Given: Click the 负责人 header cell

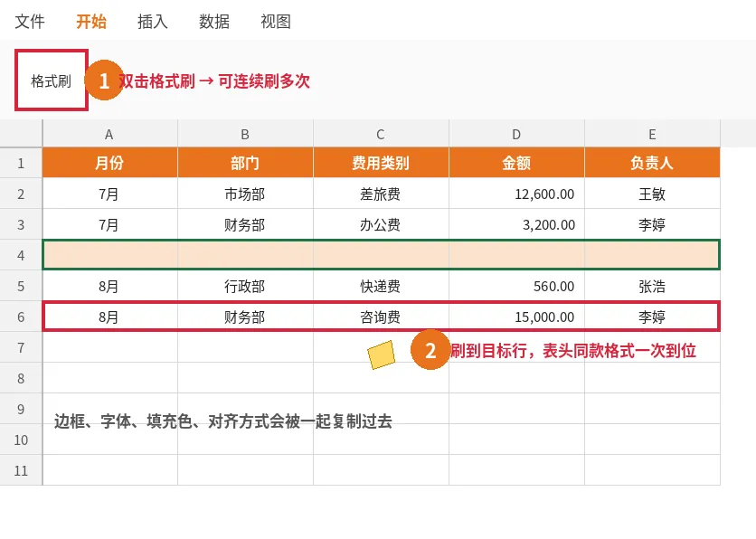Looking at the screenshot, I should (x=652, y=163).
